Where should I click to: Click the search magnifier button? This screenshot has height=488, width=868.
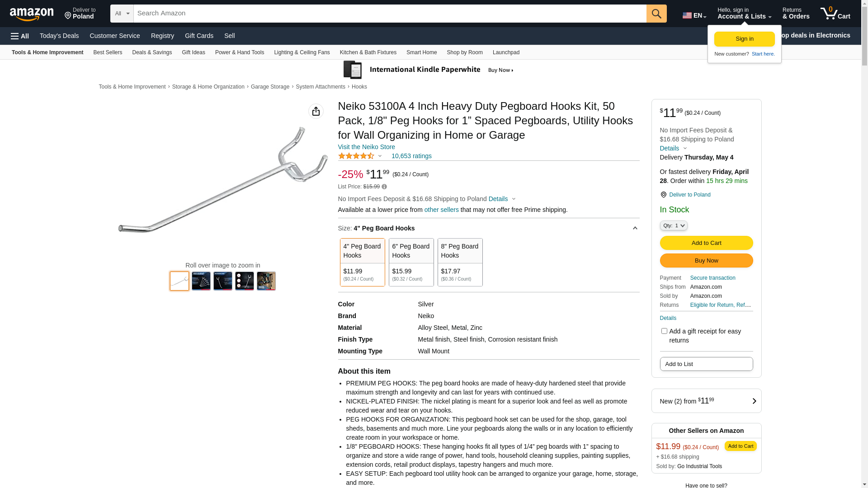coord(656,14)
